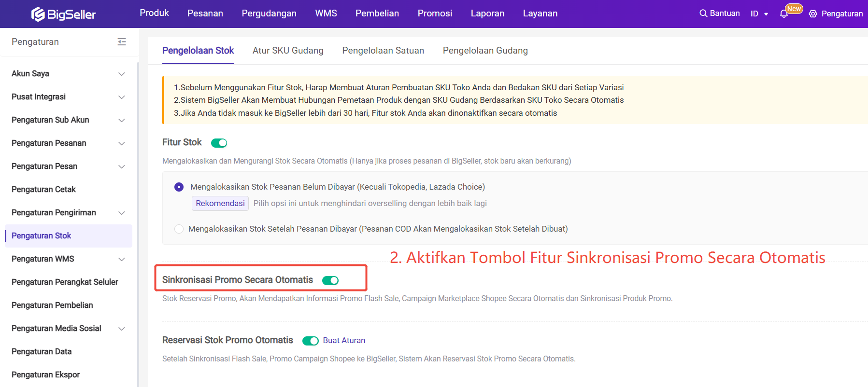The width and height of the screenshot is (868, 387).
Task: Open the ID language dropdown
Action: pyautogui.click(x=759, y=14)
